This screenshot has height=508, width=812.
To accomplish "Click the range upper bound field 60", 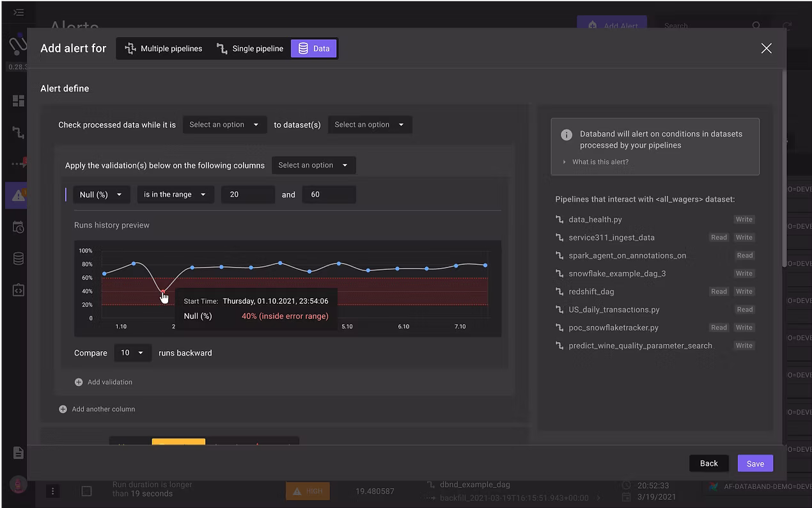I will click(329, 194).
